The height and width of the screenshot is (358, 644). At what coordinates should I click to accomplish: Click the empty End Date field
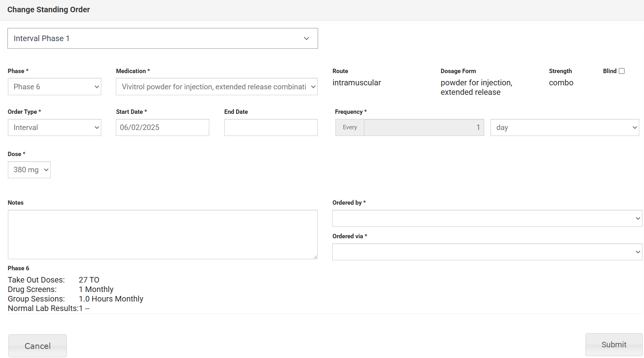(271, 128)
